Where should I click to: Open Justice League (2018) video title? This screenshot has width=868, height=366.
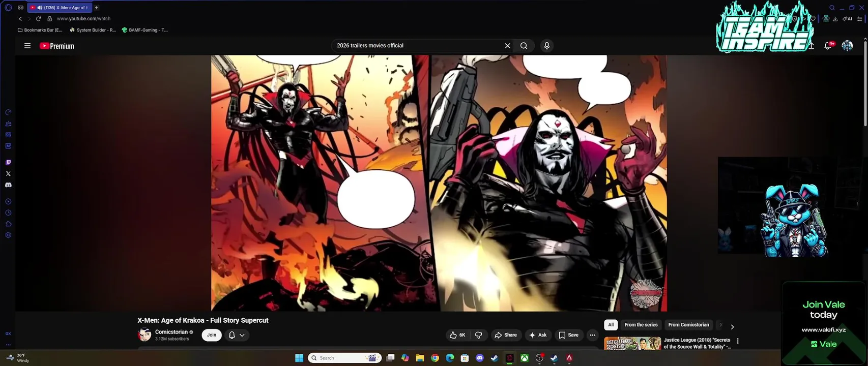point(697,343)
